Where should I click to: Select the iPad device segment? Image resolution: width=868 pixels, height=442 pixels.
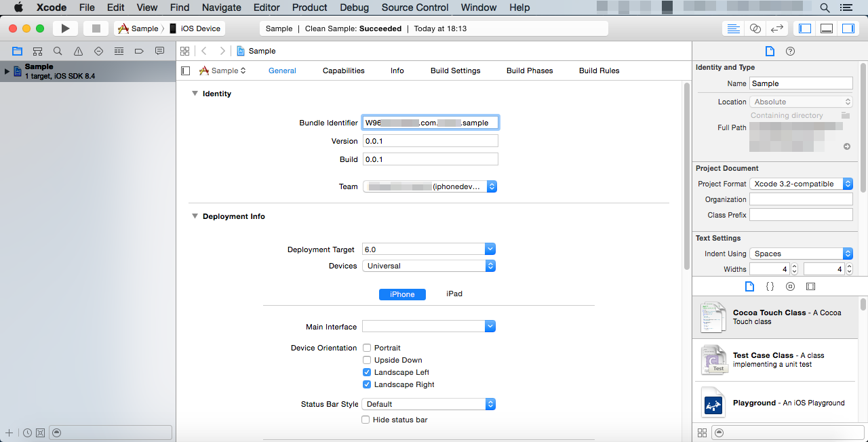(454, 294)
